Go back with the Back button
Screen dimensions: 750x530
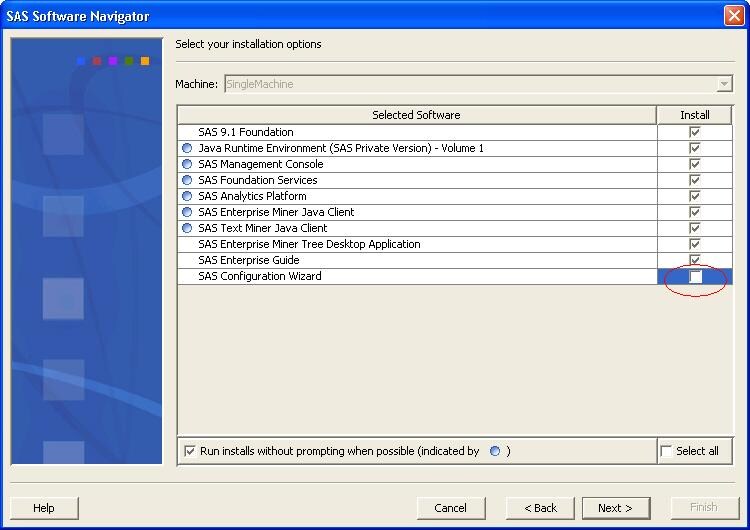[540, 508]
